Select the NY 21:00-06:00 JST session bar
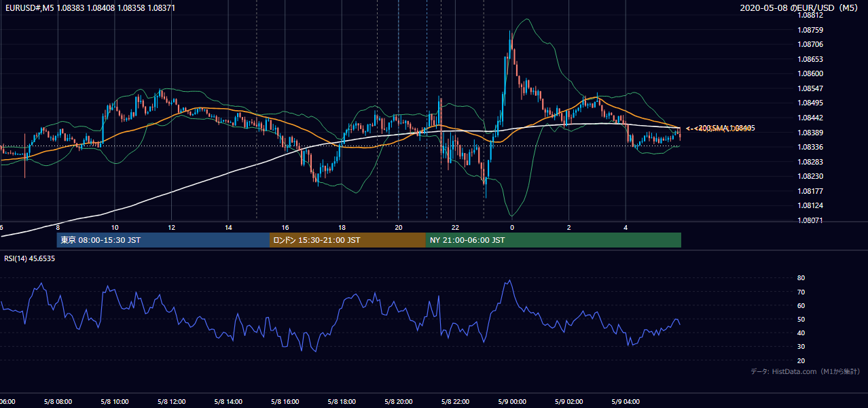This screenshot has width=868, height=408. (554, 240)
